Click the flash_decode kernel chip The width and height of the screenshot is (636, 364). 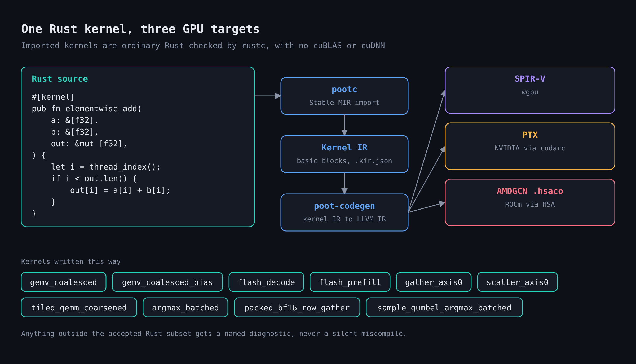[x=266, y=282]
